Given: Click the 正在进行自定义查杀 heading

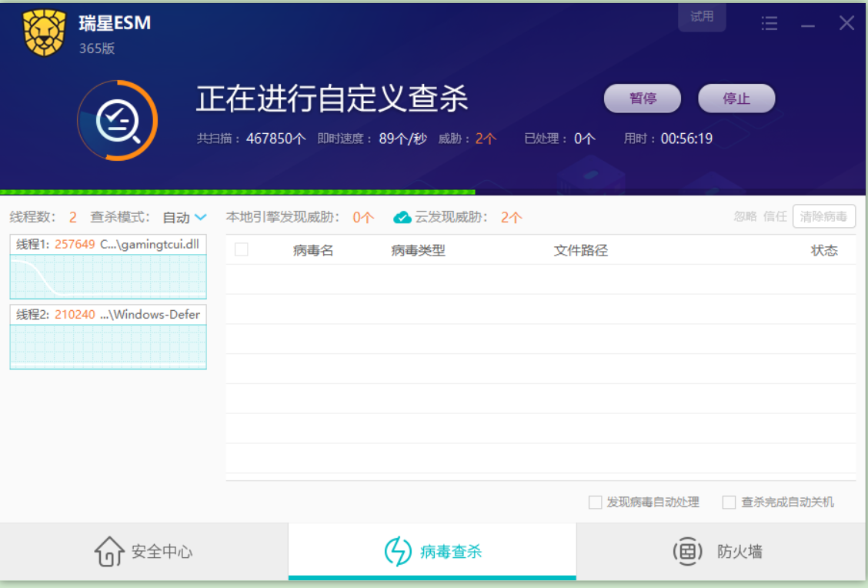Looking at the screenshot, I should (x=332, y=99).
